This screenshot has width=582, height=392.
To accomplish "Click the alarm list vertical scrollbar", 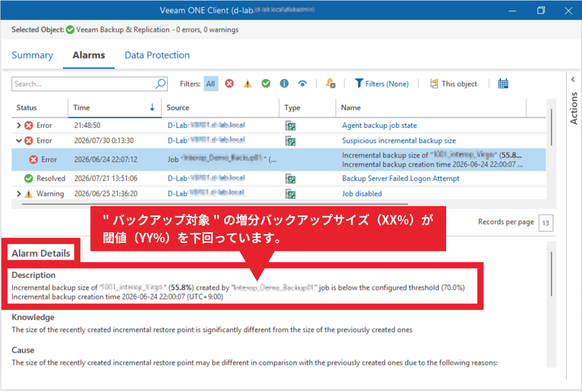I will (551, 127).
